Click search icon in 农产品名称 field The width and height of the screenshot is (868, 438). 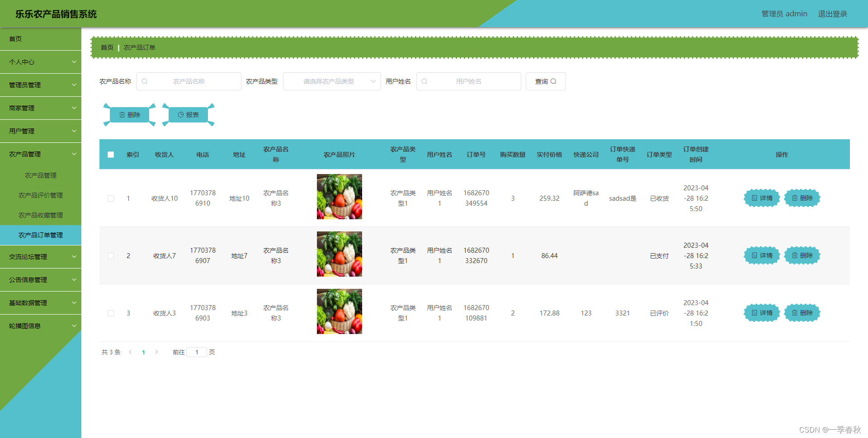(x=145, y=81)
